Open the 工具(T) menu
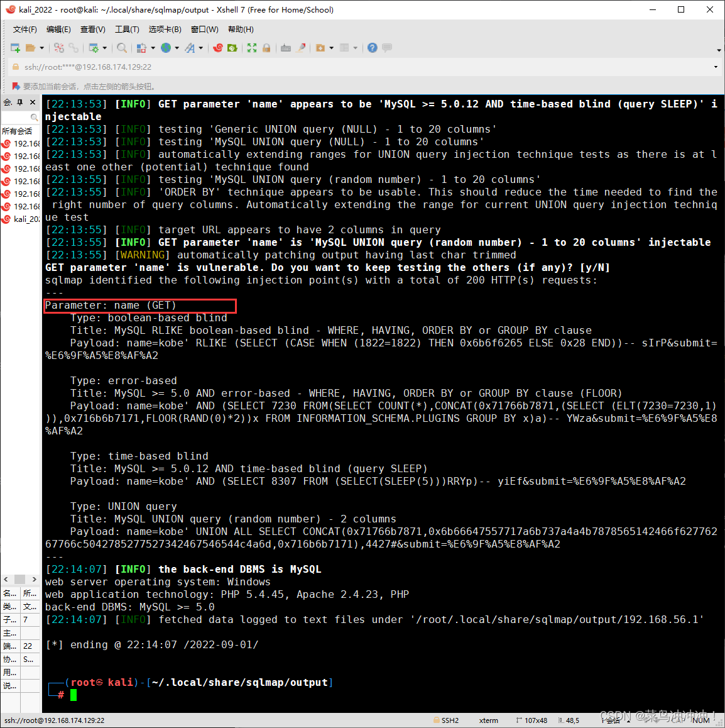This screenshot has width=725, height=728. pyautogui.click(x=127, y=30)
